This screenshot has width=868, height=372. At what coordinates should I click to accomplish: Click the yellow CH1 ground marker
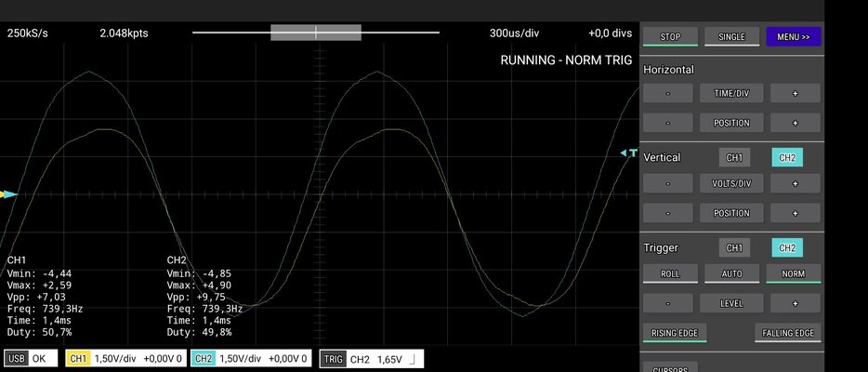coord(2,194)
